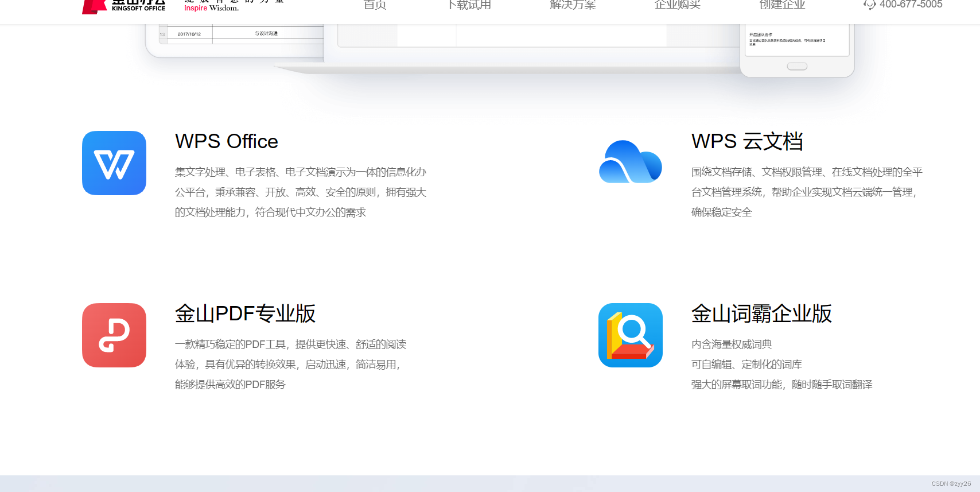Click the cloud document description starting 围绕文档存储
Image resolution: width=980 pixels, height=492 pixels.
[807, 192]
